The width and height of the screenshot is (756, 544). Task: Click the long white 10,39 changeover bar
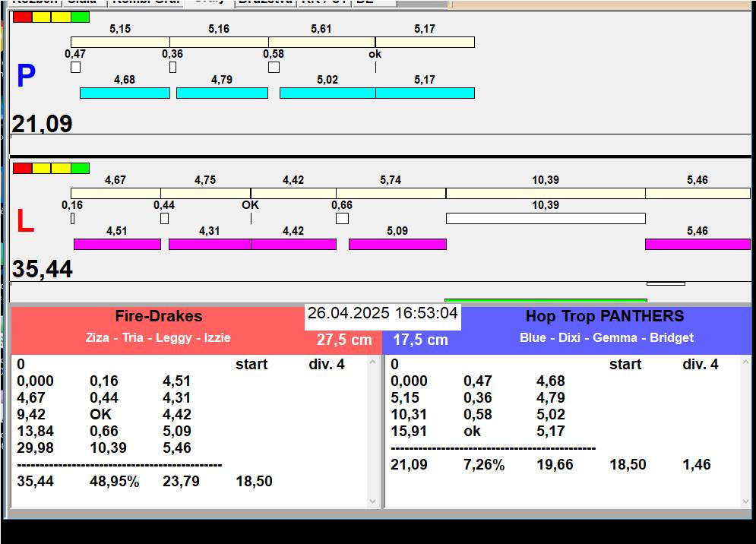(545, 219)
